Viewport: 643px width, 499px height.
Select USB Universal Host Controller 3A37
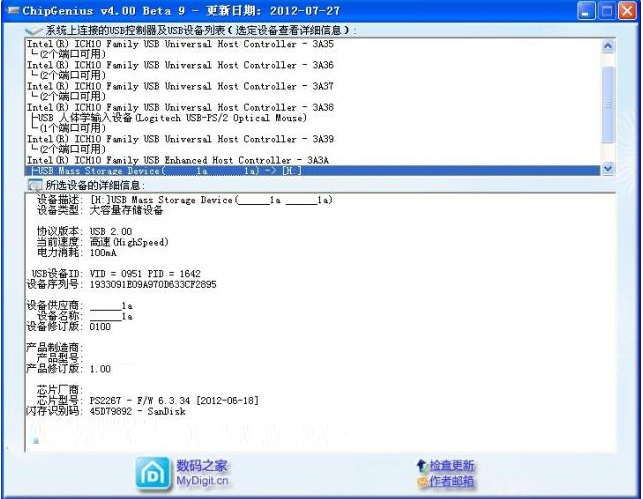pyautogui.click(x=180, y=86)
